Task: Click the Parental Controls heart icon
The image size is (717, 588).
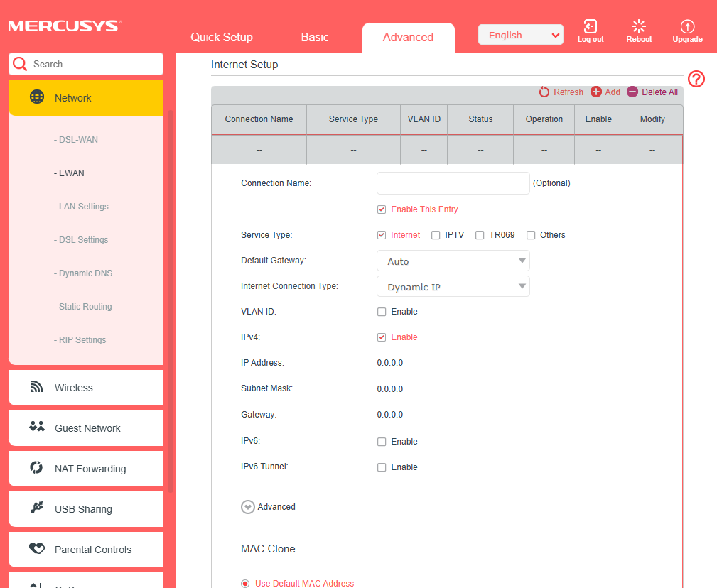Action: tap(36, 548)
